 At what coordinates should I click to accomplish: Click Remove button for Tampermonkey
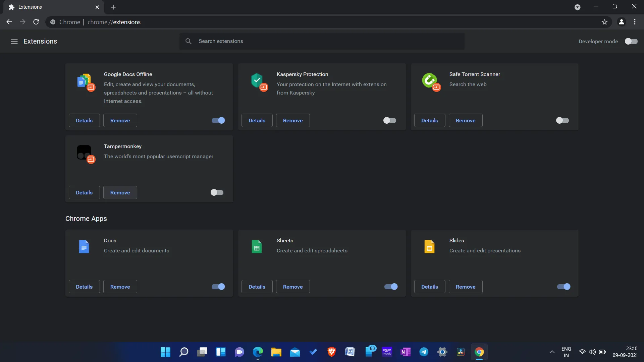click(x=120, y=192)
